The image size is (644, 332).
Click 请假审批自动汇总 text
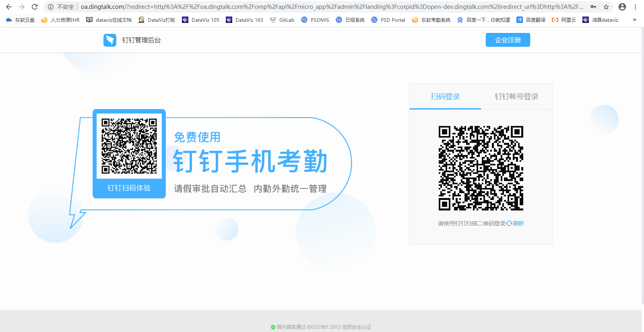click(210, 189)
